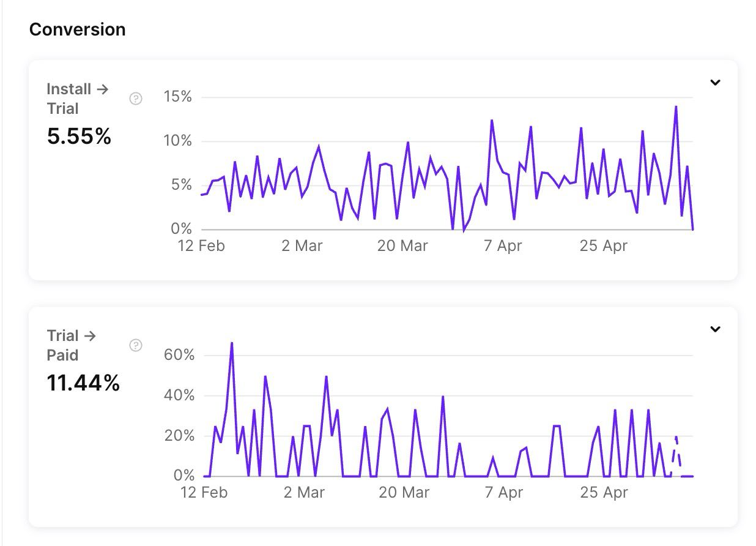
Task: Click the 40% y-axis label
Action: click(179, 395)
